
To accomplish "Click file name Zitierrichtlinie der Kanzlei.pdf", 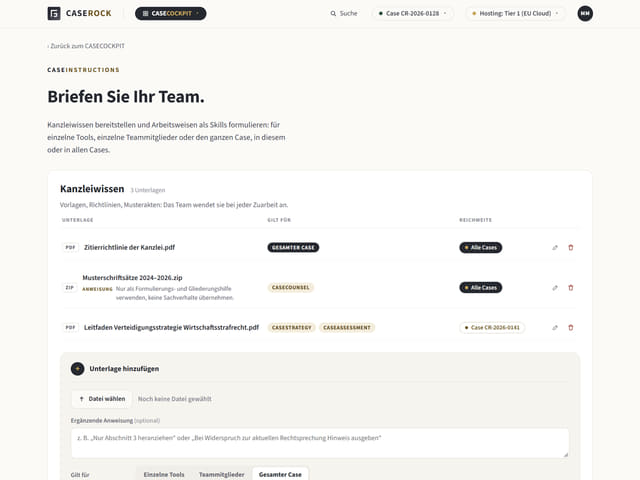I will coord(129,247).
